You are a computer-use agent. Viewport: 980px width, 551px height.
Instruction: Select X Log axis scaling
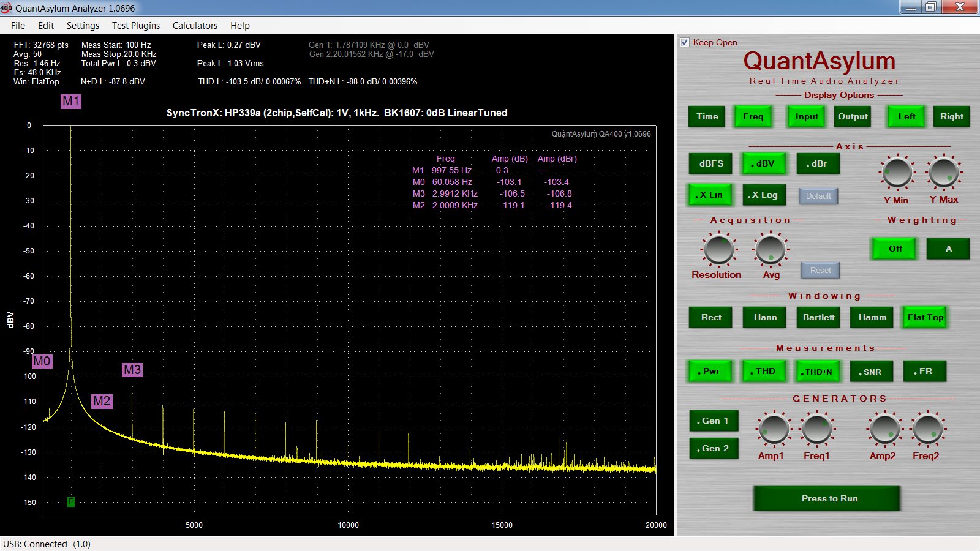[764, 195]
